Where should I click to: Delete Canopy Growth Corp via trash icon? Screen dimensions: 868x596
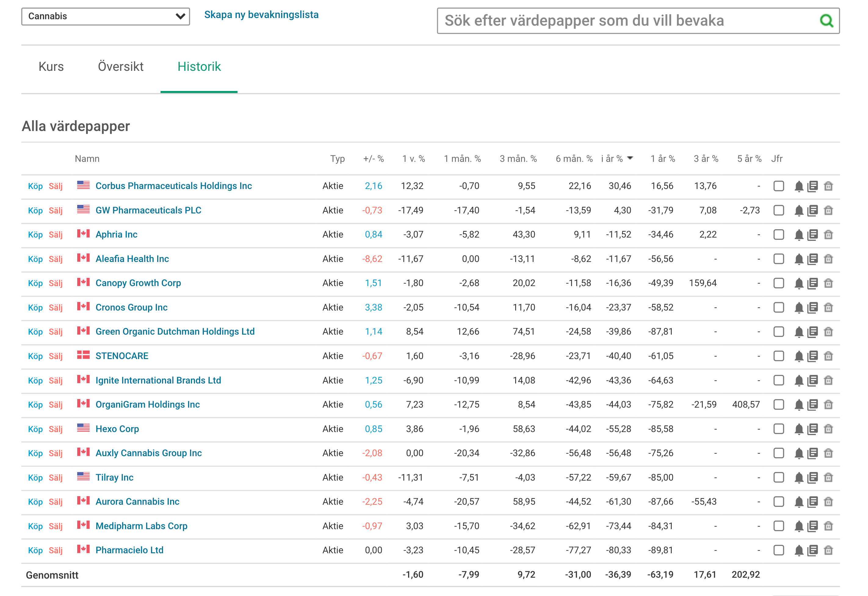click(x=828, y=283)
